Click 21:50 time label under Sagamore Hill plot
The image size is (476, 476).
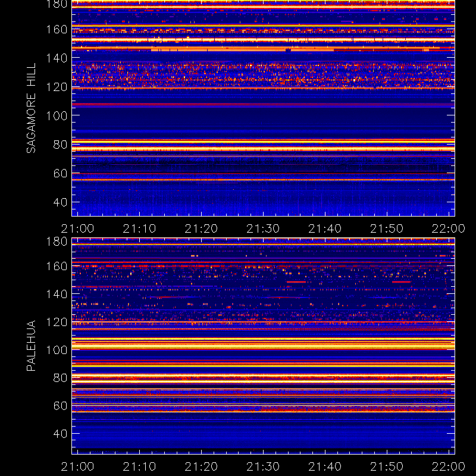tap(387, 228)
